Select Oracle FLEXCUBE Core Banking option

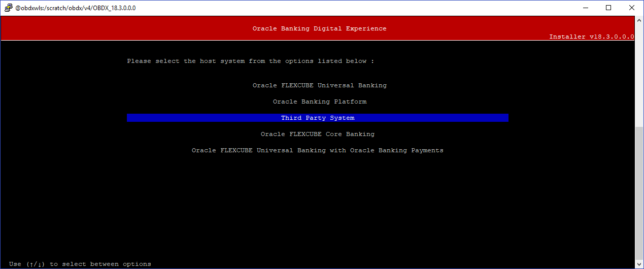click(318, 134)
